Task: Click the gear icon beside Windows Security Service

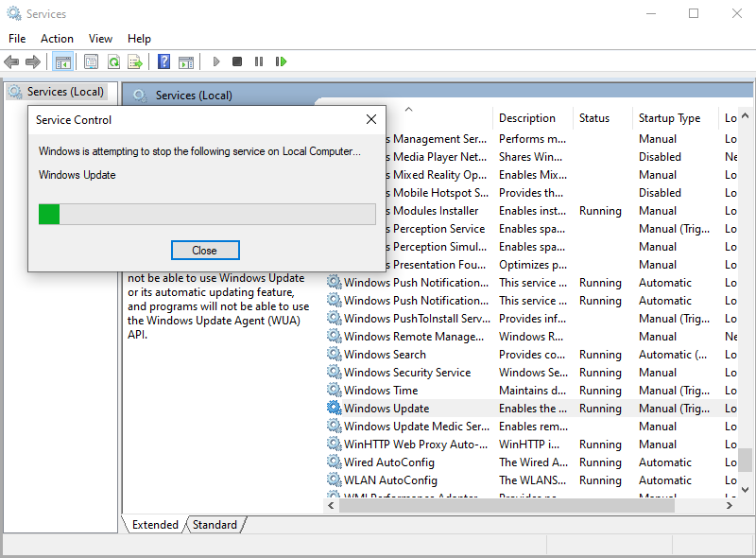Action: point(334,373)
